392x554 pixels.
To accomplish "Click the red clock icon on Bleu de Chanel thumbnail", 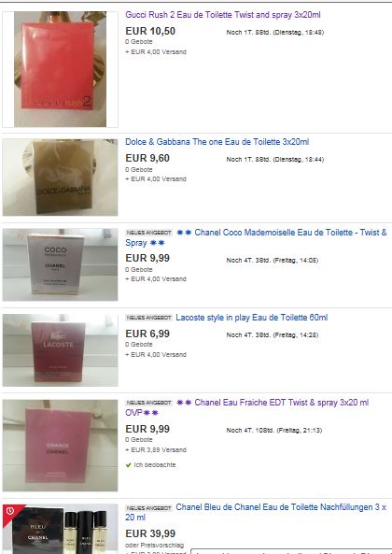I will coord(10,511).
